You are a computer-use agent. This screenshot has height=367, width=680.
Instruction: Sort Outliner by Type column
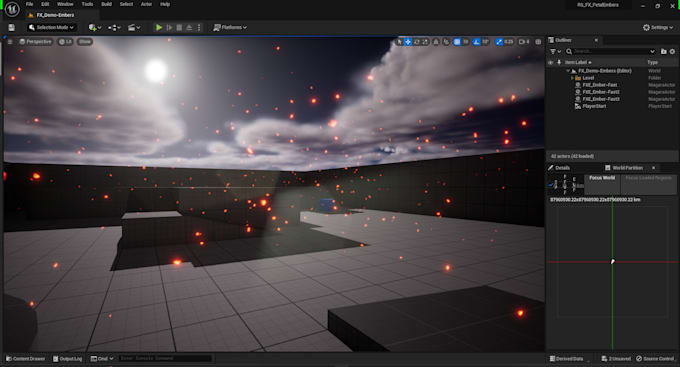[652, 62]
